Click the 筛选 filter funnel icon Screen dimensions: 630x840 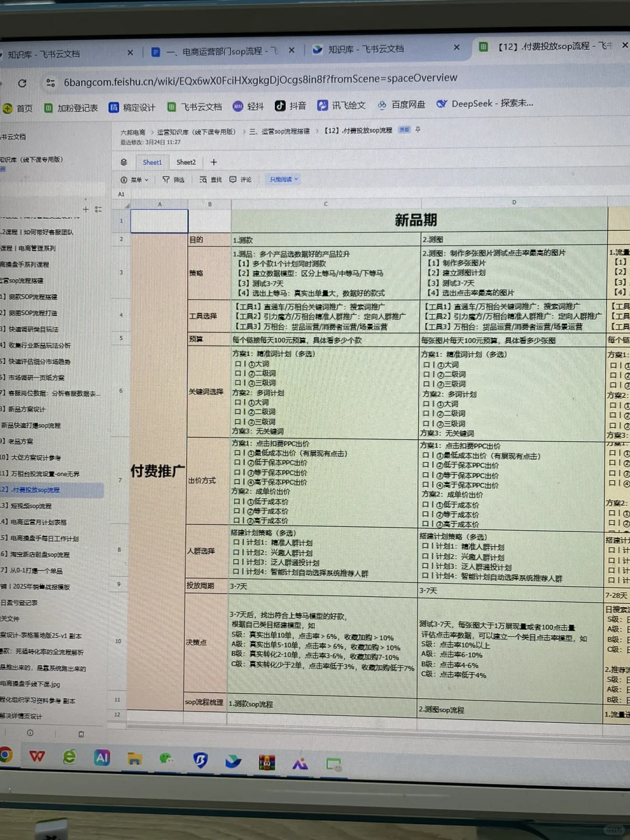click(x=166, y=180)
